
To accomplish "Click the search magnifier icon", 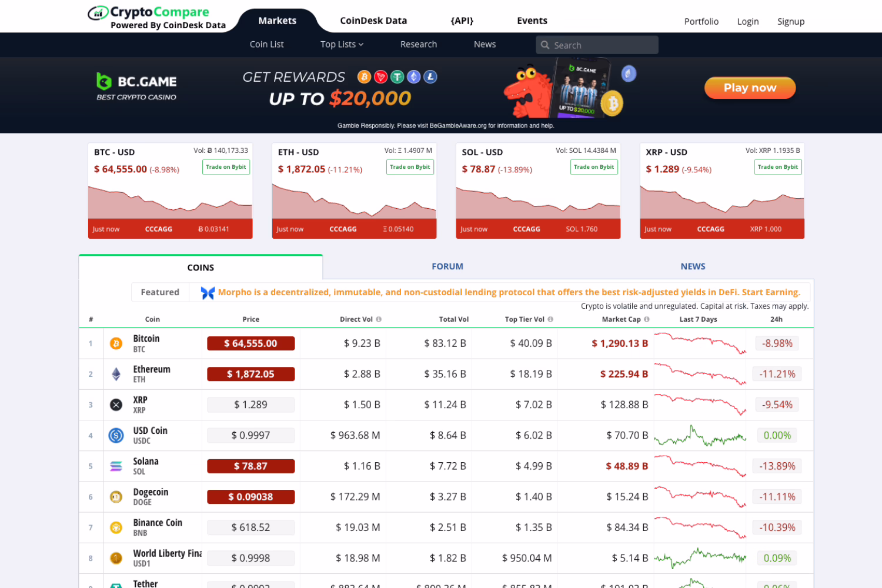I will [x=546, y=45].
